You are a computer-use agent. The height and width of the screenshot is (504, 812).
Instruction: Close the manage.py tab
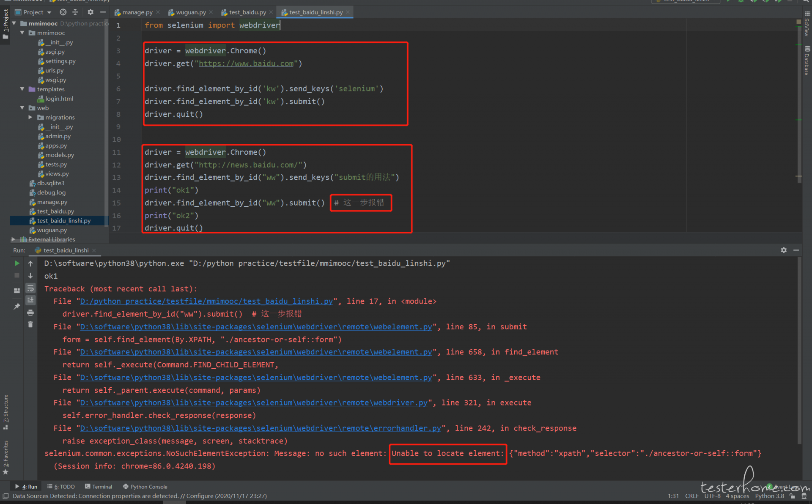(x=158, y=12)
